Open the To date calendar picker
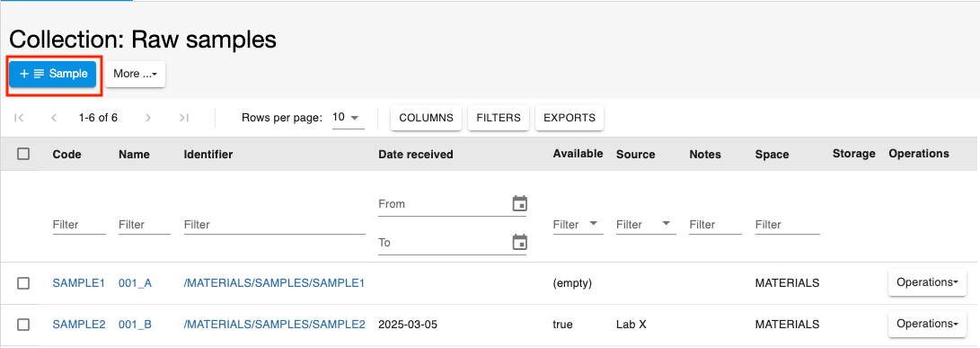The width and height of the screenshot is (980, 348). pos(519,242)
